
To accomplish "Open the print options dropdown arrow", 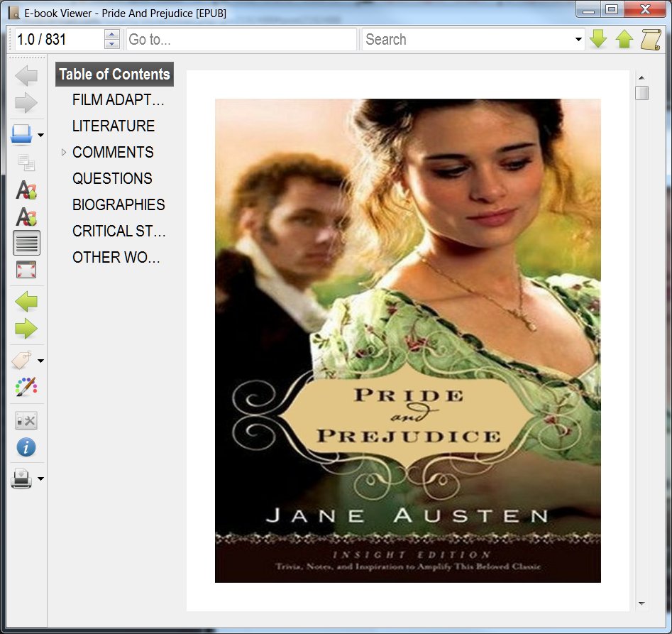I will (40, 479).
